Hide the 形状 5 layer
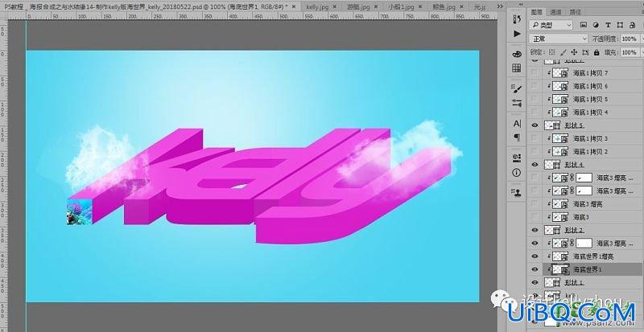The width and height of the screenshot is (644, 332). click(535, 125)
